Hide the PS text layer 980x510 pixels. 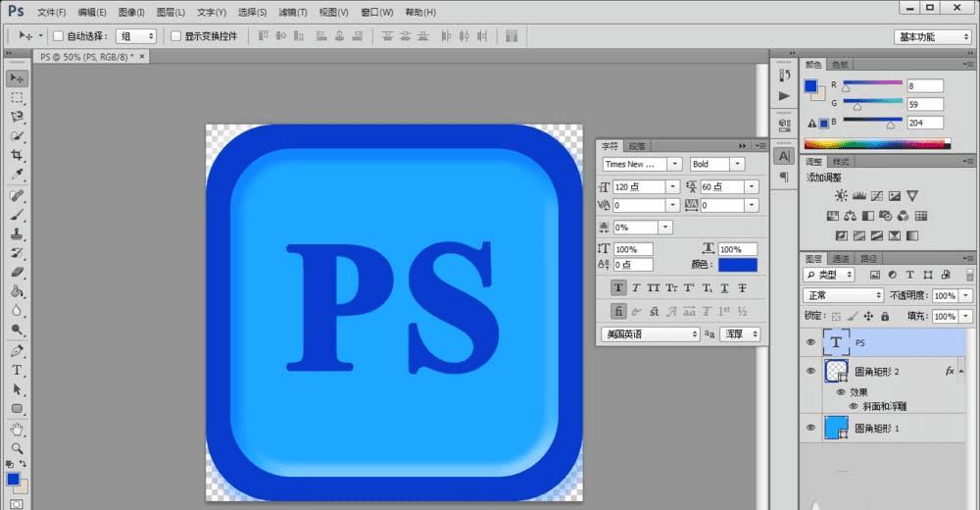[x=810, y=342]
